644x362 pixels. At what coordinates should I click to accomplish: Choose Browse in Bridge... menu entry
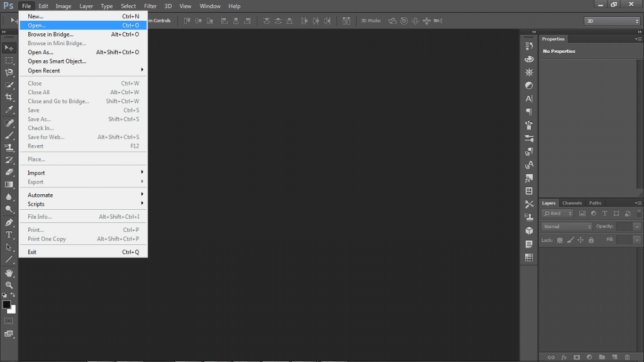pyautogui.click(x=50, y=35)
